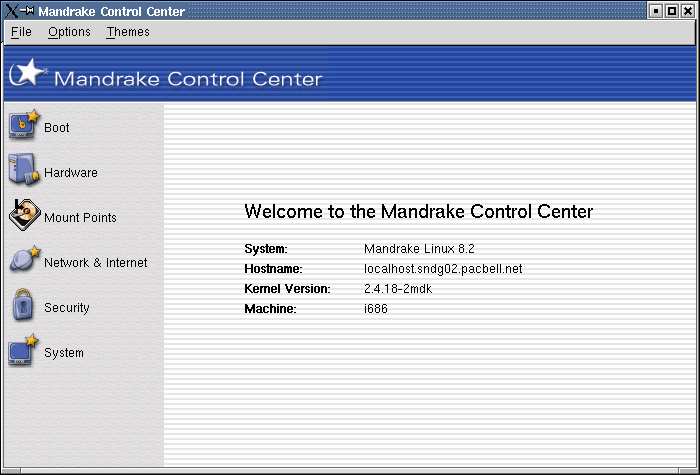Toggle the pin (sticky) icon in title bar
The height and width of the screenshot is (475, 700).
pos(28,10)
